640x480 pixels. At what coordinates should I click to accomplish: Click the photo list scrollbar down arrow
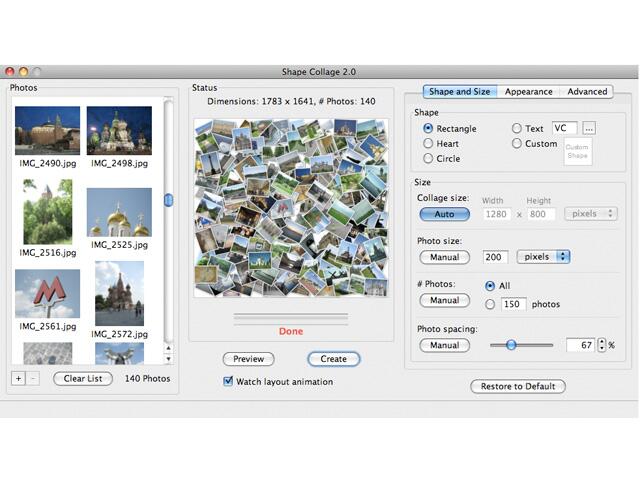pyautogui.click(x=168, y=358)
